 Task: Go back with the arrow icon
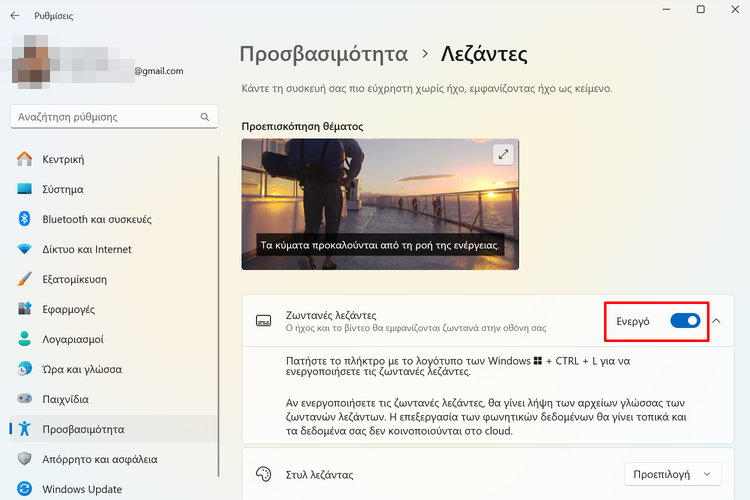[x=15, y=16]
